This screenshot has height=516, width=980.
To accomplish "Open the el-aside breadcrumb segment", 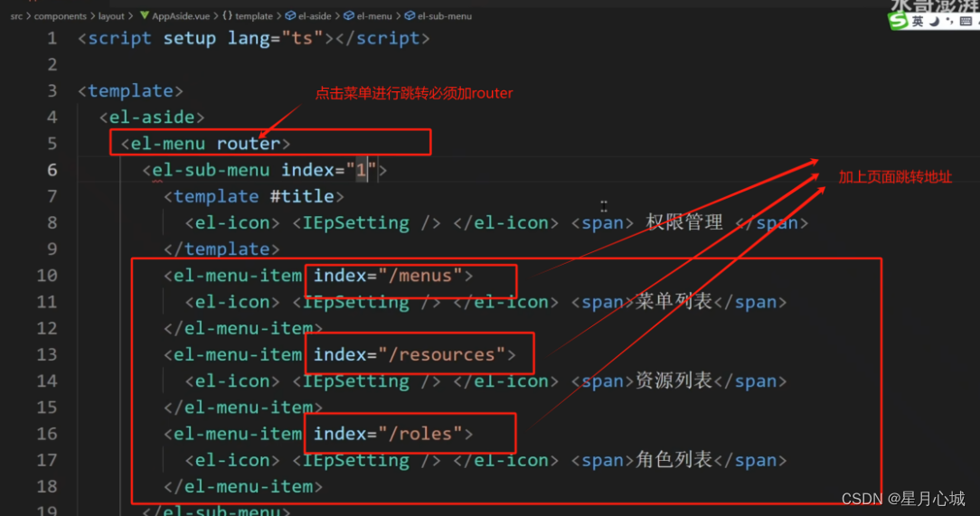I will [x=315, y=15].
